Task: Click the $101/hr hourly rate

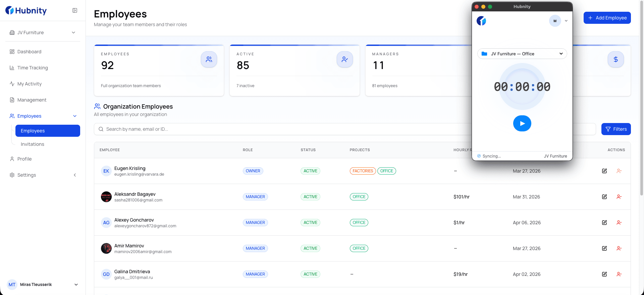Action: pos(462,197)
